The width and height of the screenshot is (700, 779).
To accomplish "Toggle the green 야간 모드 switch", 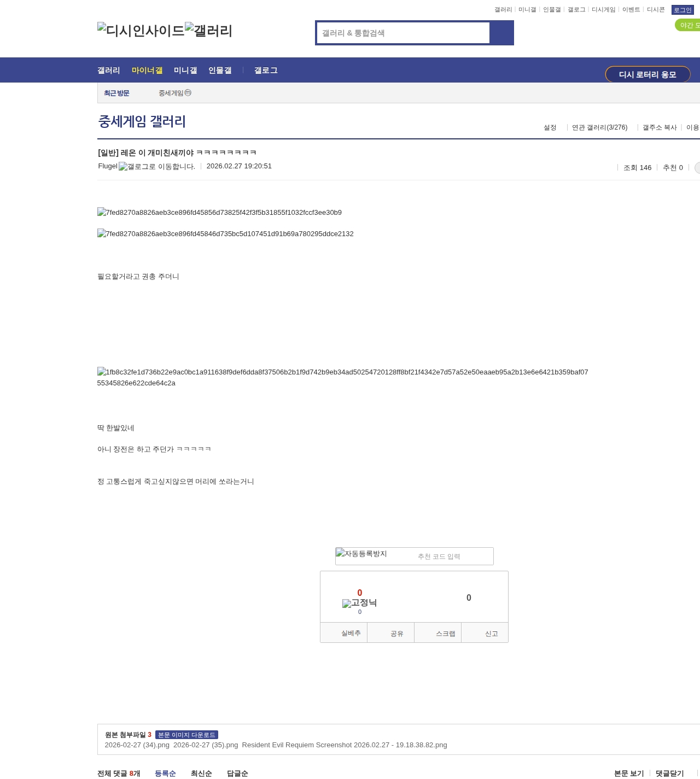I will 688,25.
